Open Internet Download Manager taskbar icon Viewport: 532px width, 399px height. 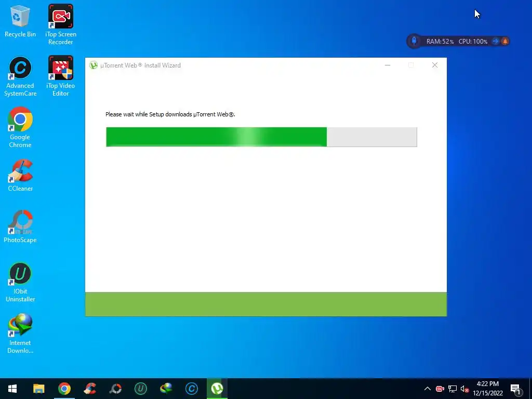coord(166,389)
